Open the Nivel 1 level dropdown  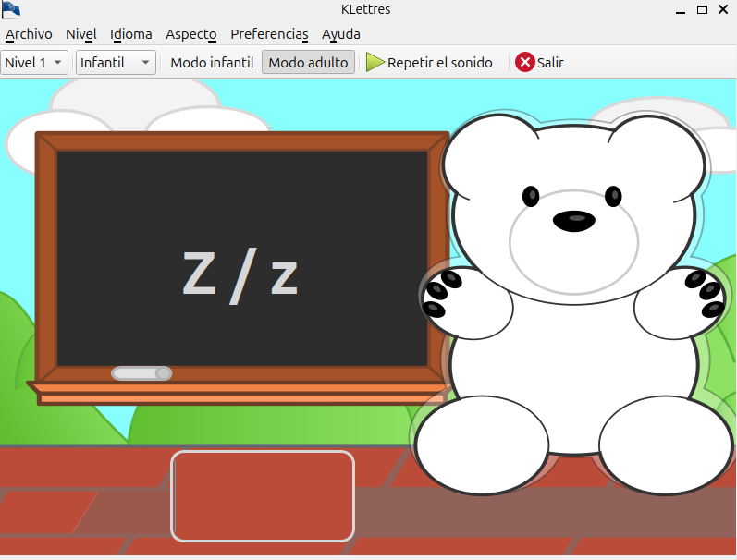34,63
